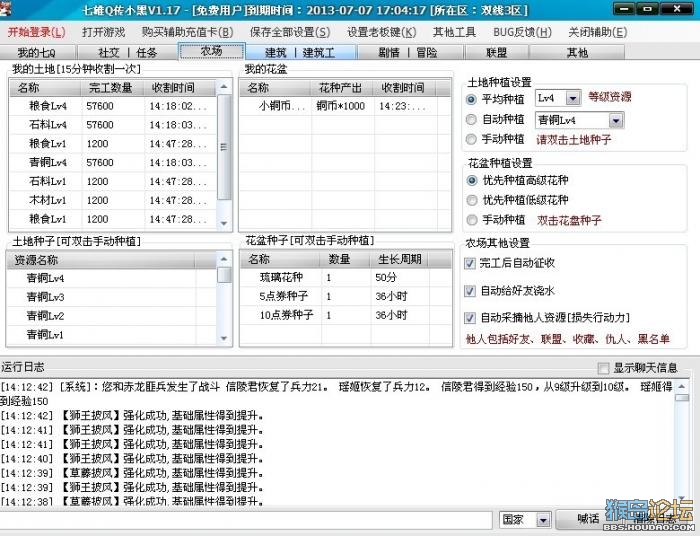This screenshot has width=700, height=536.
Task: Click the 花种产出 column header
Action: [342, 87]
